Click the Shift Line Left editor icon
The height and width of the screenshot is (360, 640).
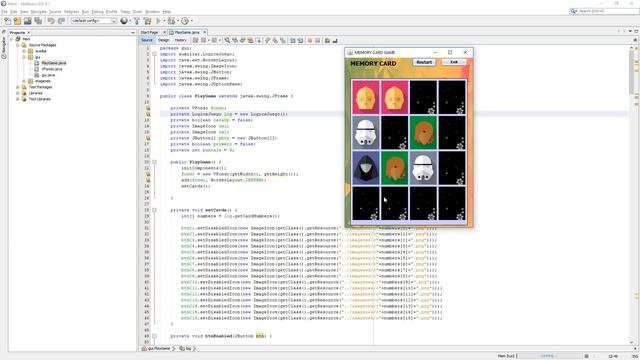pyautogui.click(x=293, y=40)
